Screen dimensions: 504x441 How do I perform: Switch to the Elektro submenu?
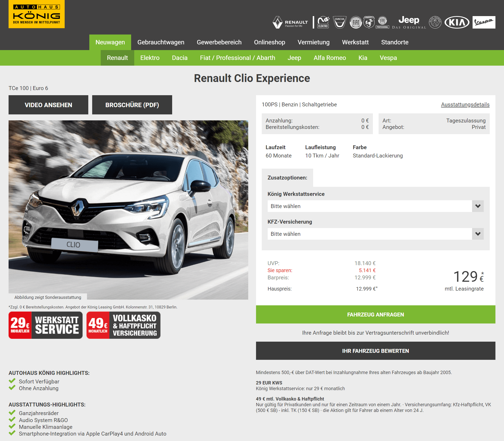pyautogui.click(x=150, y=58)
